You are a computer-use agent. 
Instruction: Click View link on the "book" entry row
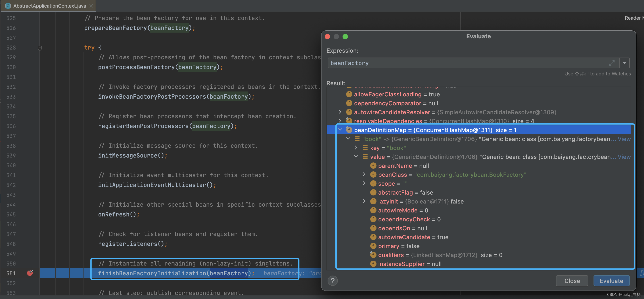(624, 139)
